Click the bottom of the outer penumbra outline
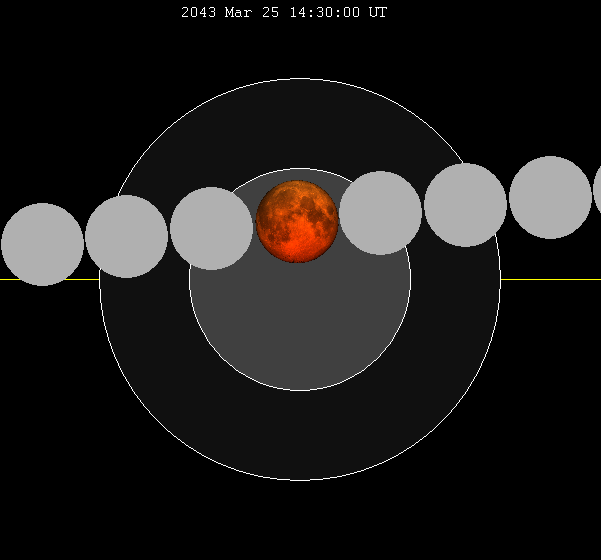Screen dimensions: 601x560 tap(300, 480)
